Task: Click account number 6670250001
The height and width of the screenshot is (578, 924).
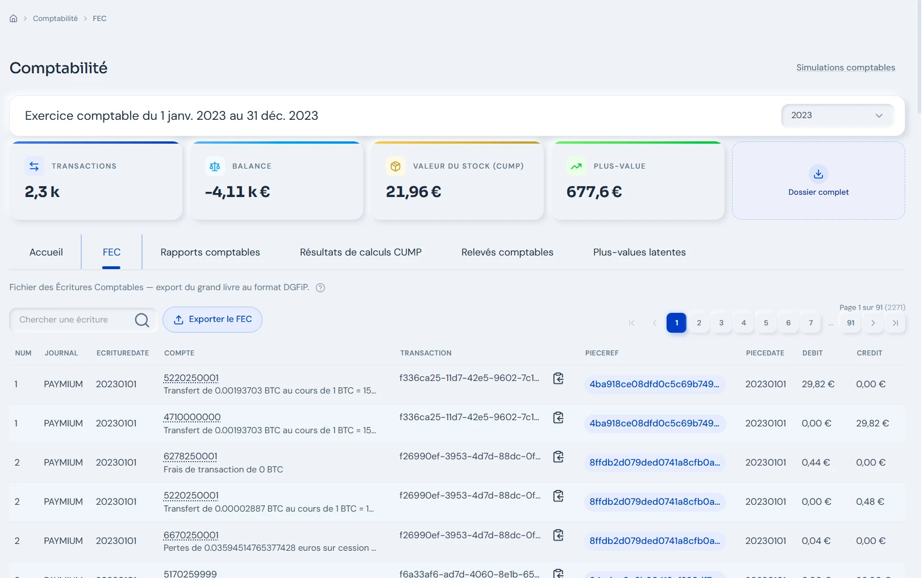Action: (x=191, y=535)
